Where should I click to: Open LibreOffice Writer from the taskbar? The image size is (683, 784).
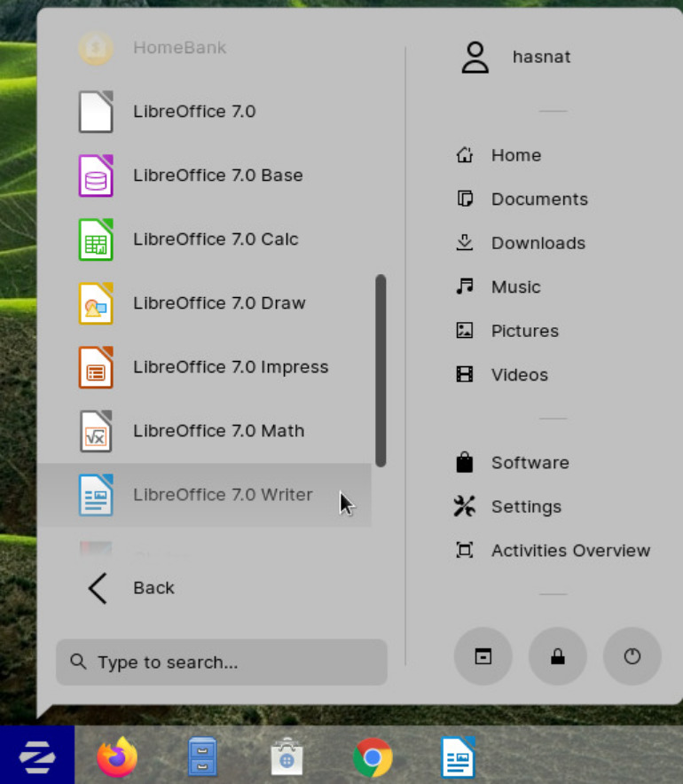click(458, 757)
